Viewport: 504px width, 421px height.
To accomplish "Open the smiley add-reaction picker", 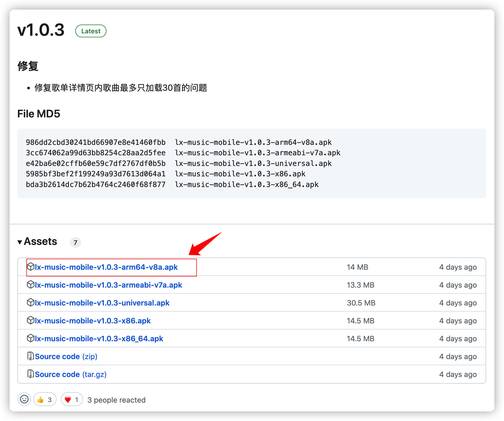I will (x=24, y=399).
